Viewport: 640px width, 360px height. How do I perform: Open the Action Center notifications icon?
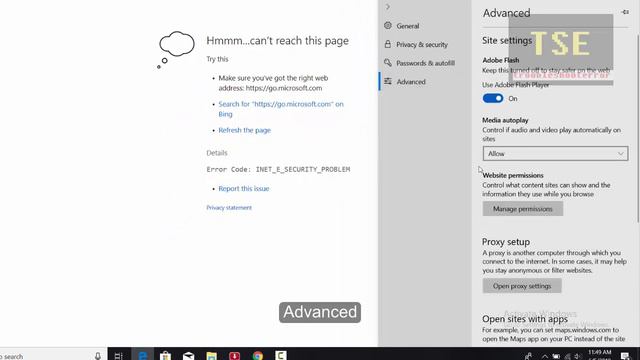[625, 356]
